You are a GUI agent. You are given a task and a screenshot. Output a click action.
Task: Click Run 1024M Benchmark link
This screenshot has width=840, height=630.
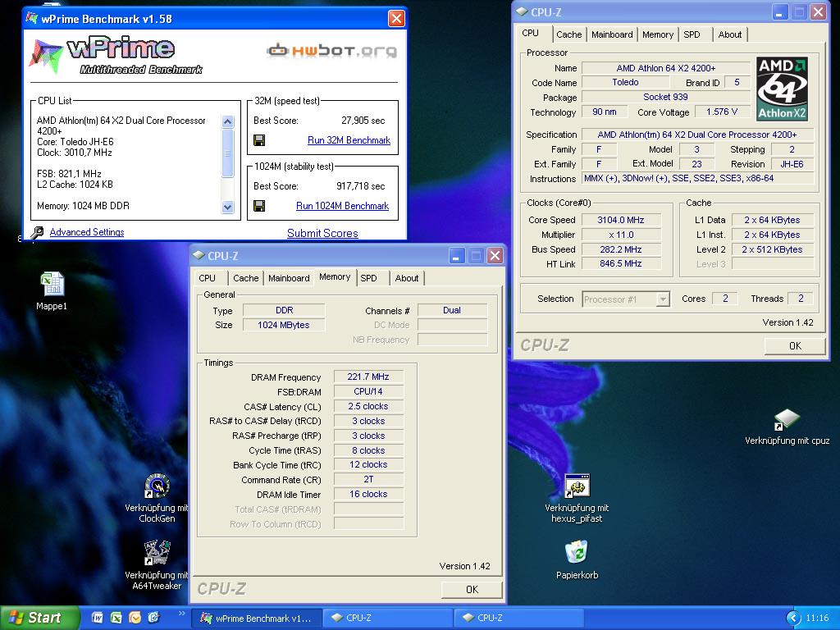point(342,206)
